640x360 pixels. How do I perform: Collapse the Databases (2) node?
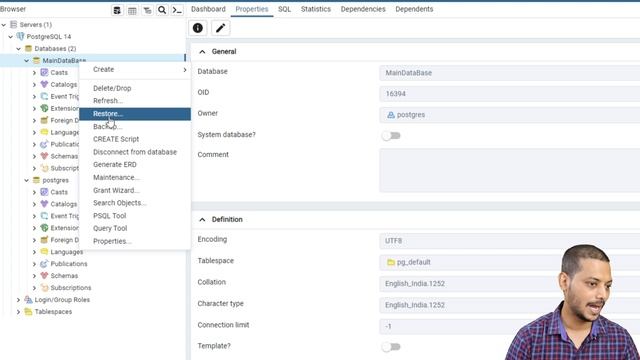18,48
